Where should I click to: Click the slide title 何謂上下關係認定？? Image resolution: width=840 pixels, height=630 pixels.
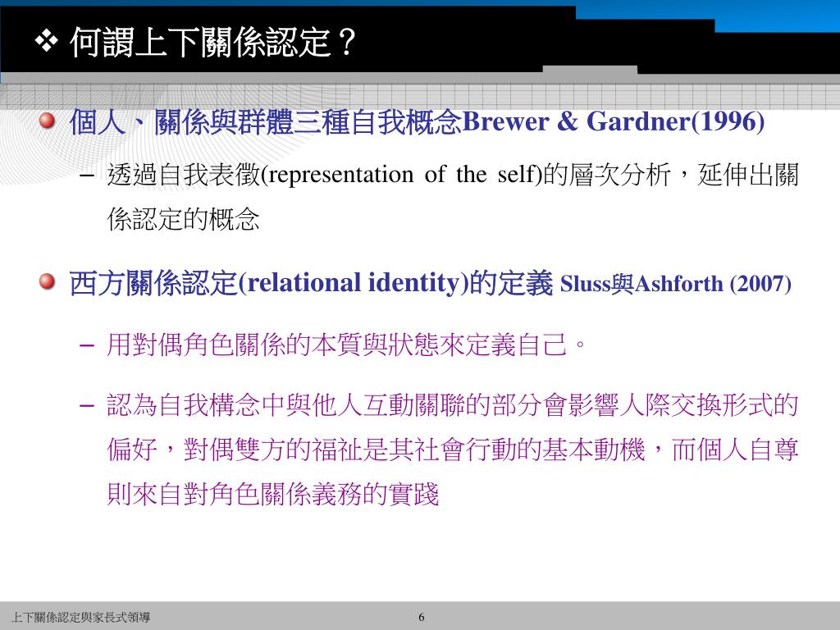213,43
